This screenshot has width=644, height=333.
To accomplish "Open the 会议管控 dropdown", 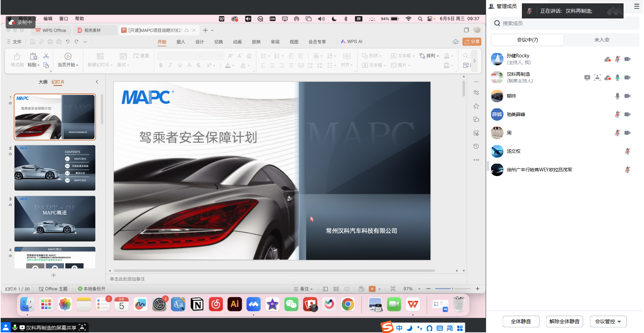I will pos(608,322).
